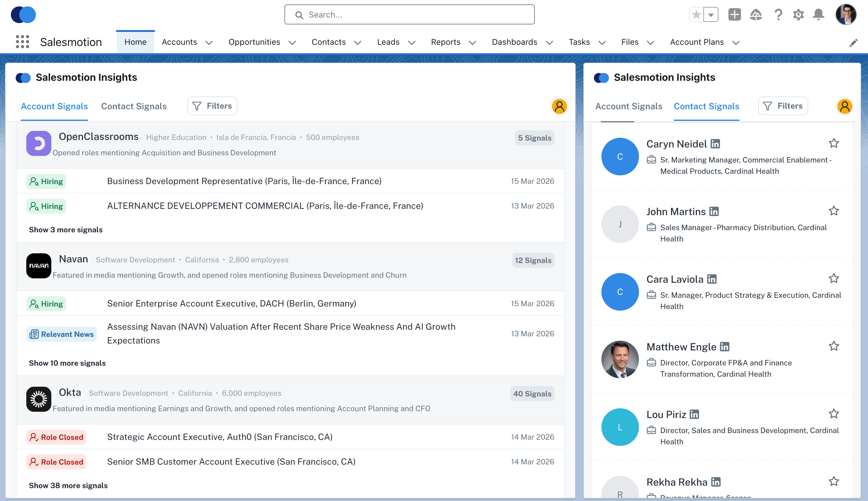Expand the Opportunities tab chevron
This screenshot has height=501, width=868.
[x=292, y=43]
